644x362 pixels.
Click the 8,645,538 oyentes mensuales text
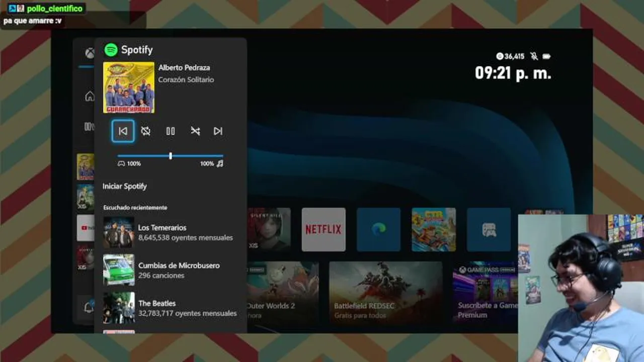tap(186, 237)
